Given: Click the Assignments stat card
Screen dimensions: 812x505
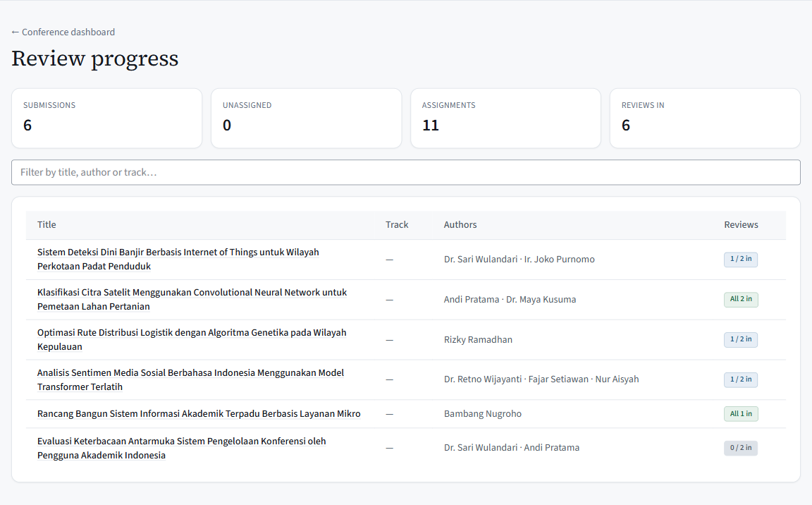Looking at the screenshot, I should click(x=505, y=118).
